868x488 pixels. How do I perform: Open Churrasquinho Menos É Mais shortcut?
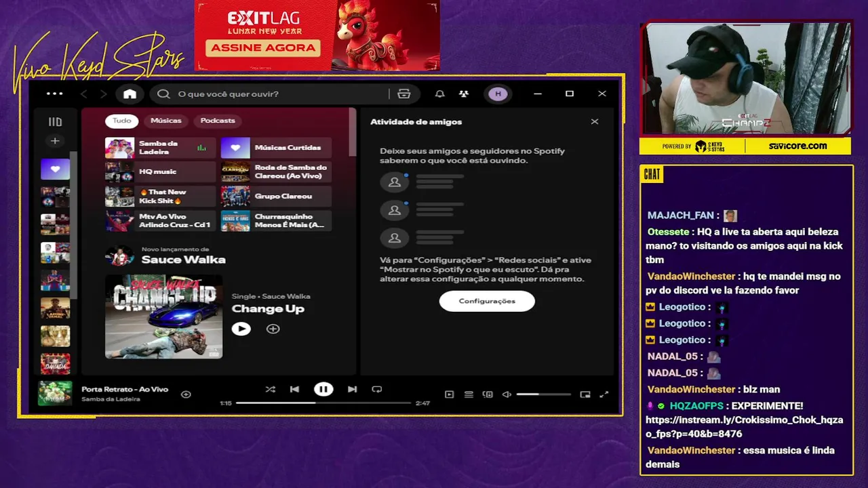276,221
